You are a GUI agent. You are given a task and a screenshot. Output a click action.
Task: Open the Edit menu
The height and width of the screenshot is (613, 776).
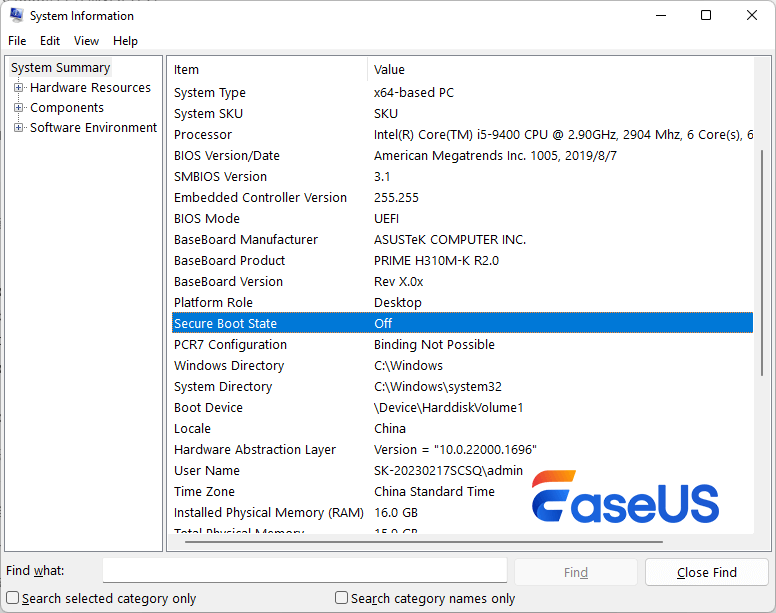[50, 41]
